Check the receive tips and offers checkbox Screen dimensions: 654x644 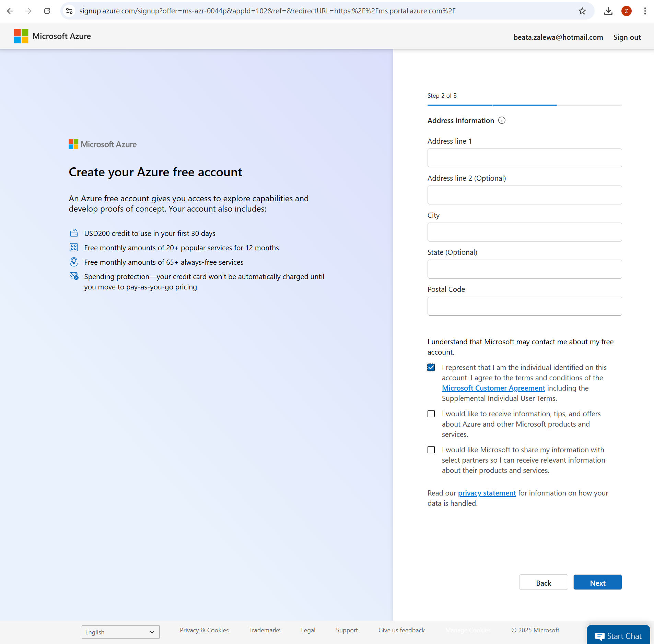[431, 414]
